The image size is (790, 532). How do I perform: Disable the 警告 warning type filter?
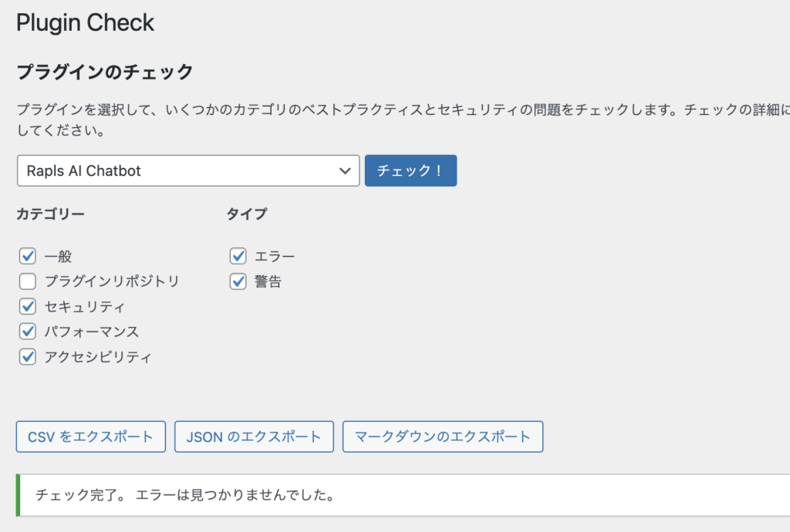238,281
